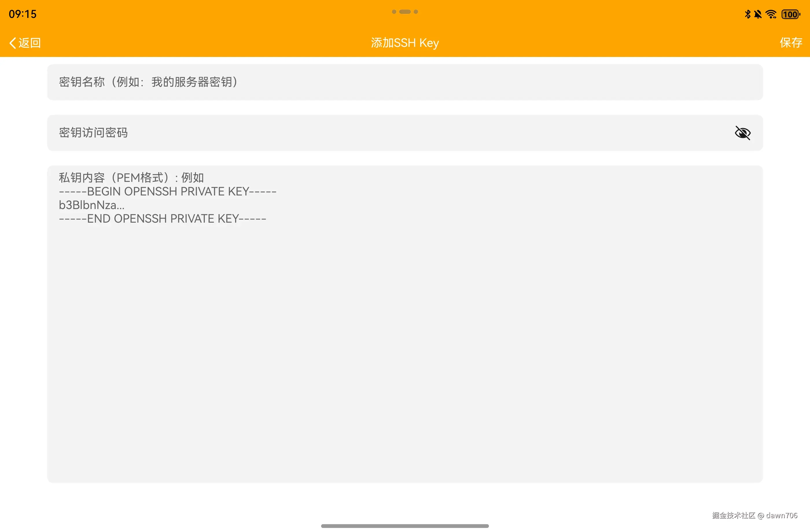The image size is (810, 532).
Task: Tap the 09:15 clock in status bar
Action: point(23,14)
